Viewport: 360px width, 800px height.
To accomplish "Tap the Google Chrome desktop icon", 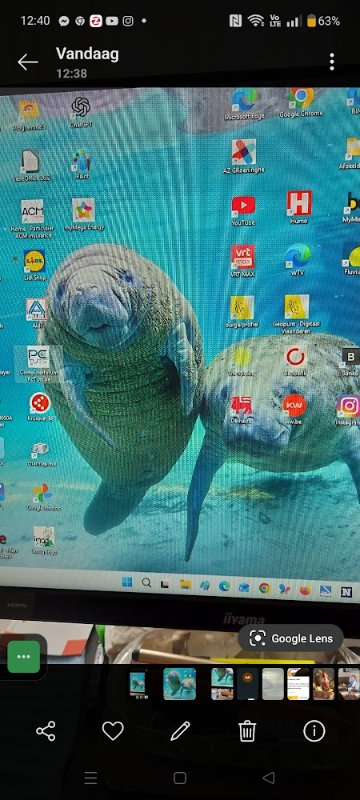I will 301,97.
